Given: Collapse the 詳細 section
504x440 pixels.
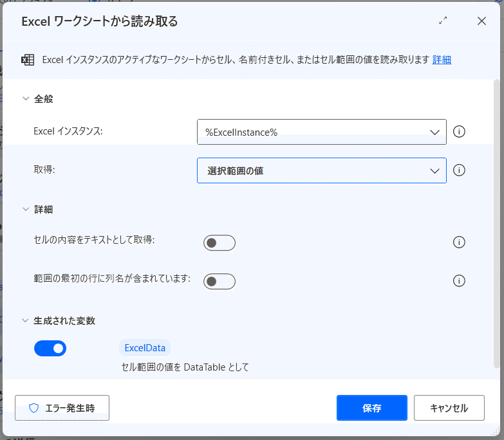Looking at the screenshot, I should (26, 210).
